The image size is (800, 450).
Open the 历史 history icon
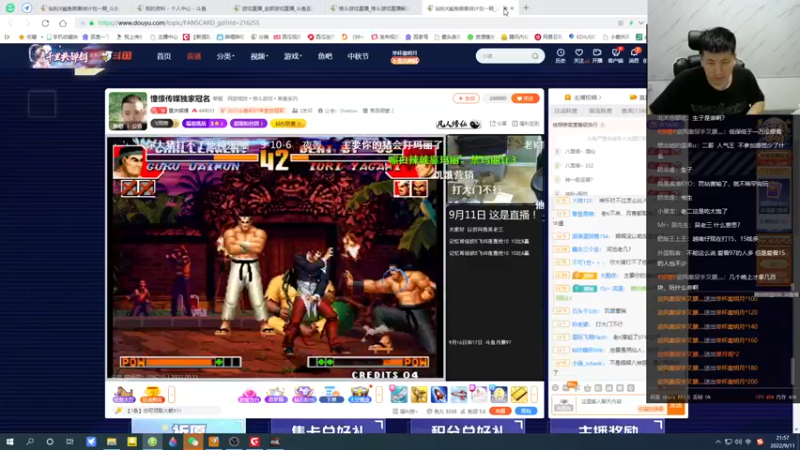click(x=560, y=56)
